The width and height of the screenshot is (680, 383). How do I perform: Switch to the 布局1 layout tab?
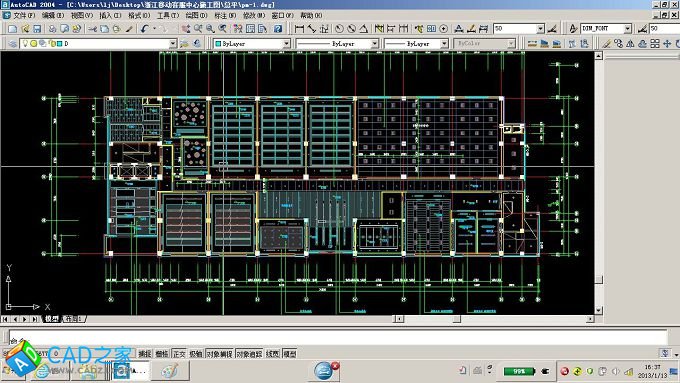pyautogui.click(x=74, y=319)
